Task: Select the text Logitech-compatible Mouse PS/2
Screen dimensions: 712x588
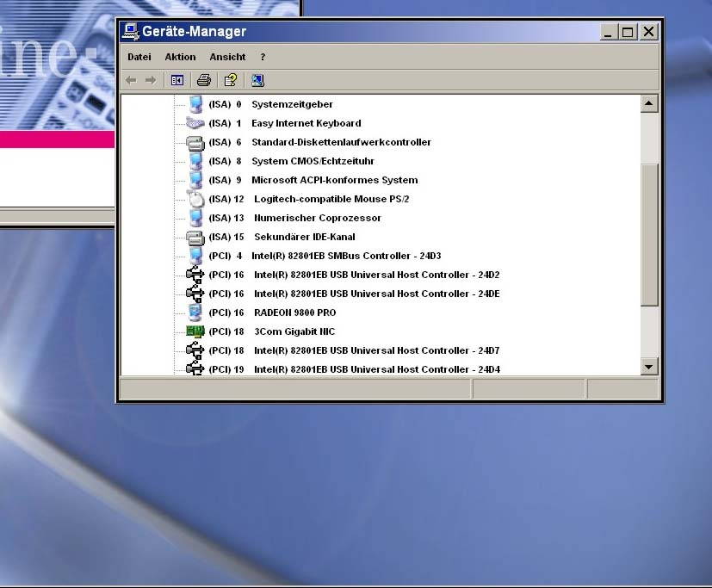Action: [x=331, y=199]
